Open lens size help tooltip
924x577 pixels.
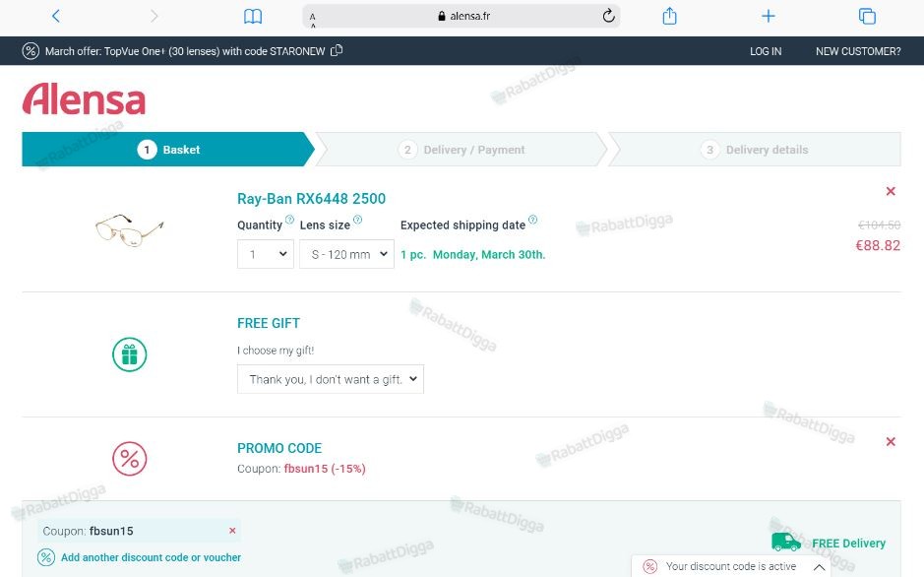[x=357, y=220]
